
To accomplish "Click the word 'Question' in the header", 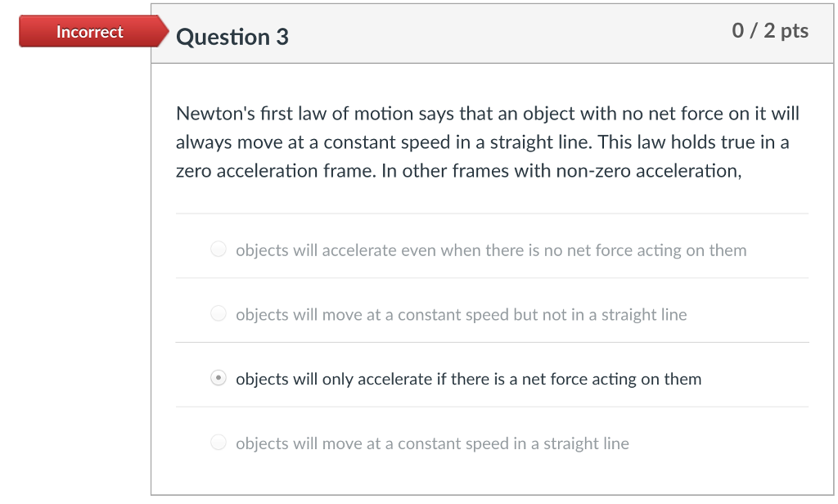I will click(223, 37).
